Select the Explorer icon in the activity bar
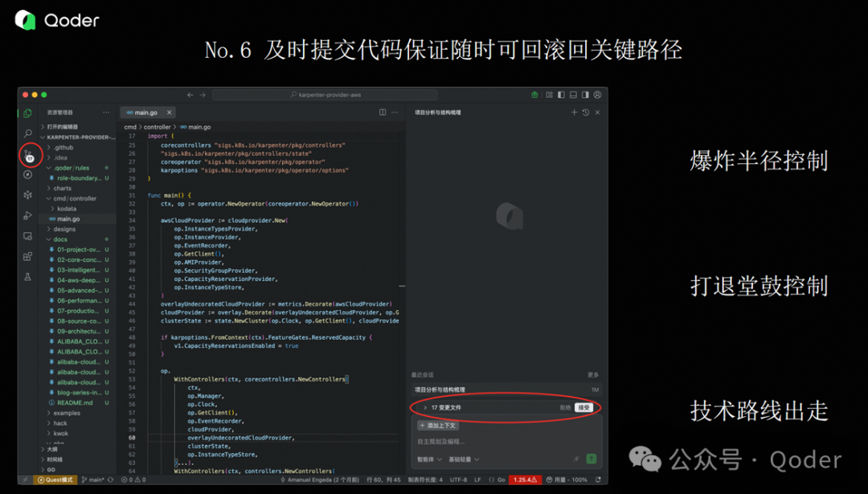The width and height of the screenshot is (868, 494). pyautogui.click(x=27, y=112)
